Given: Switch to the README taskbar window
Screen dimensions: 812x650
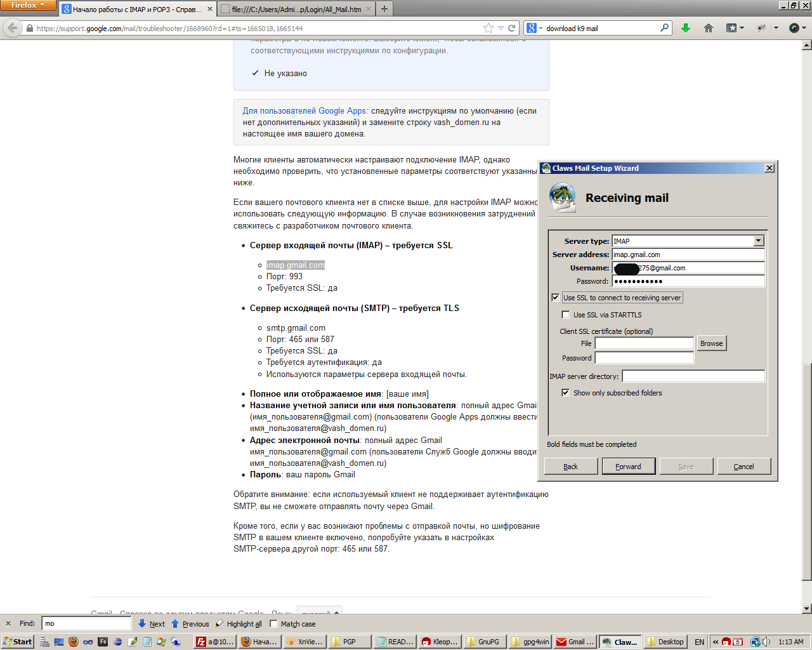Looking at the screenshot, I should point(395,642).
